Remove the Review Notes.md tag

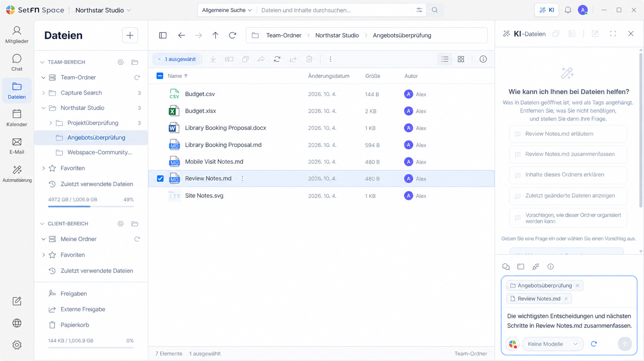566,299
